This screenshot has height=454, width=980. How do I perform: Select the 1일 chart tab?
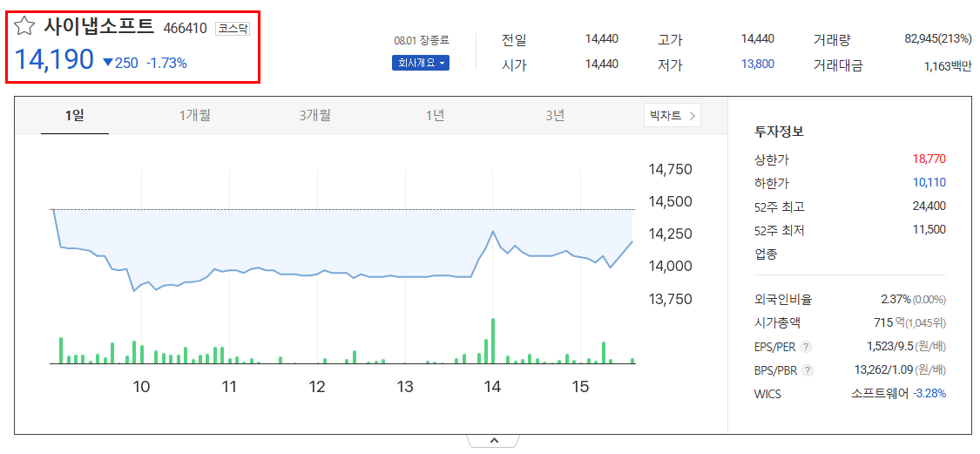pyautogui.click(x=74, y=115)
